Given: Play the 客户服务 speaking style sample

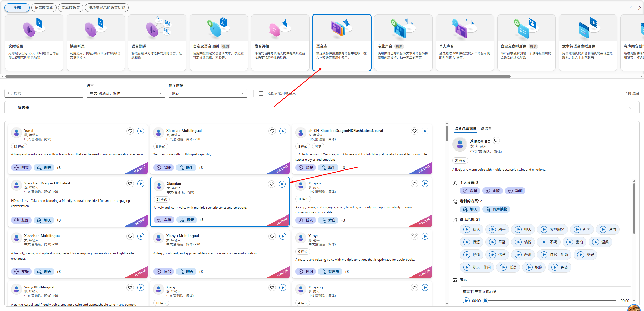Looking at the screenshot, I should pyautogui.click(x=544, y=229).
